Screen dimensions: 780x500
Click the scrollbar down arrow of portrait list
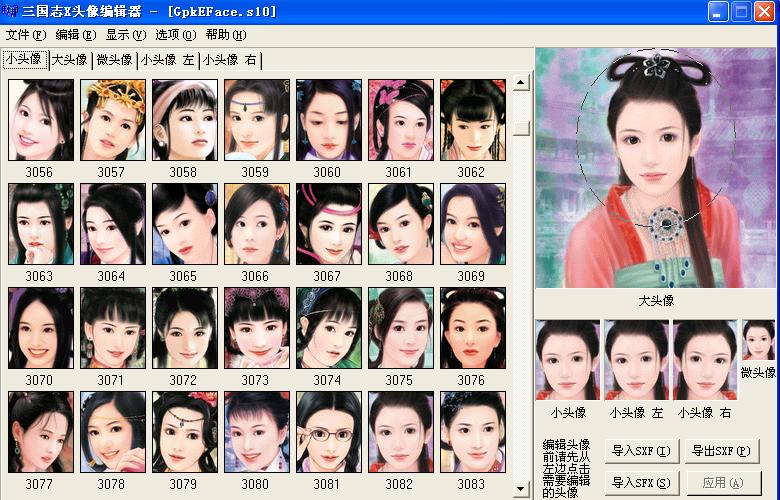point(521,488)
